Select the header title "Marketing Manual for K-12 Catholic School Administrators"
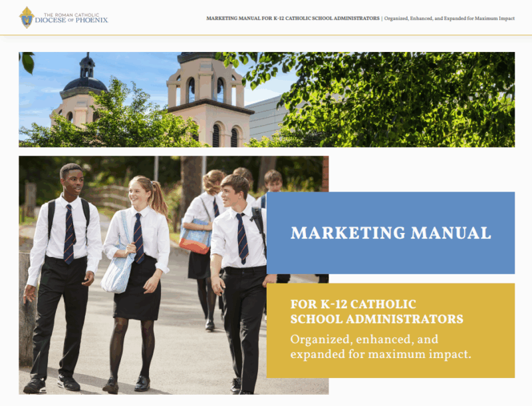Image resolution: width=532 pixels, height=406 pixels. coord(293,18)
